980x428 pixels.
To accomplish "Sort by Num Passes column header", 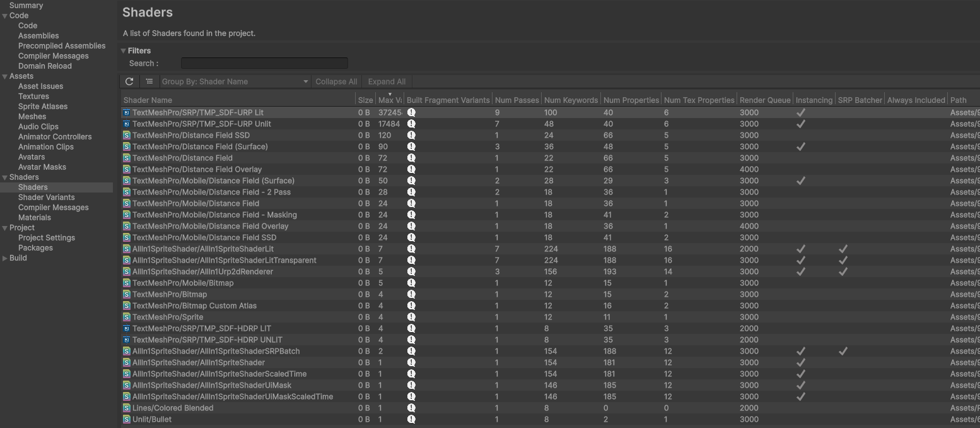I will [517, 100].
